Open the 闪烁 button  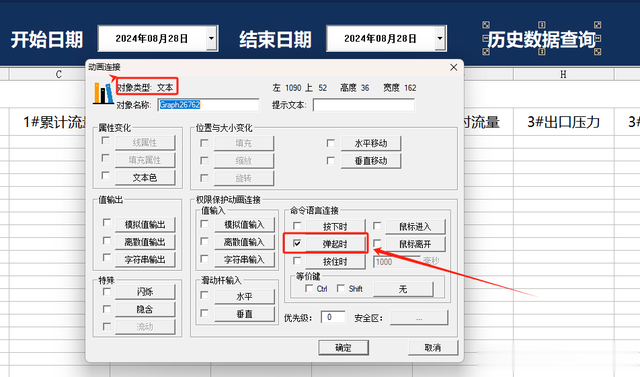tap(145, 292)
